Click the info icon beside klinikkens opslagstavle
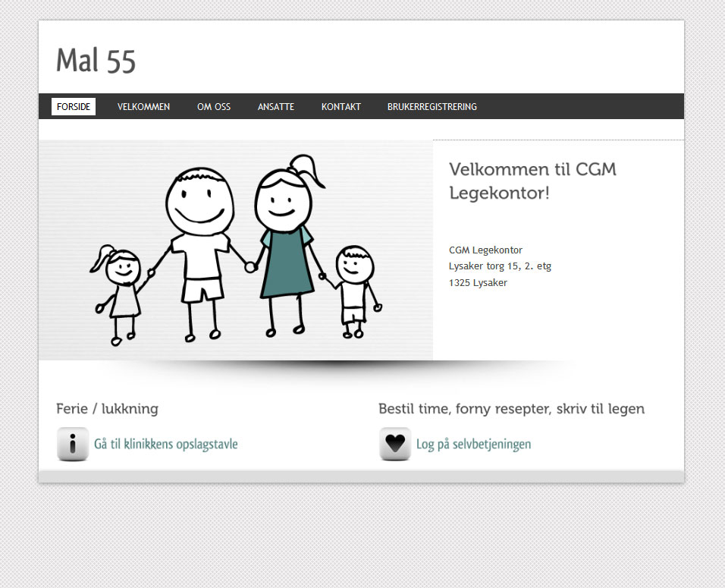 point(73,444)
